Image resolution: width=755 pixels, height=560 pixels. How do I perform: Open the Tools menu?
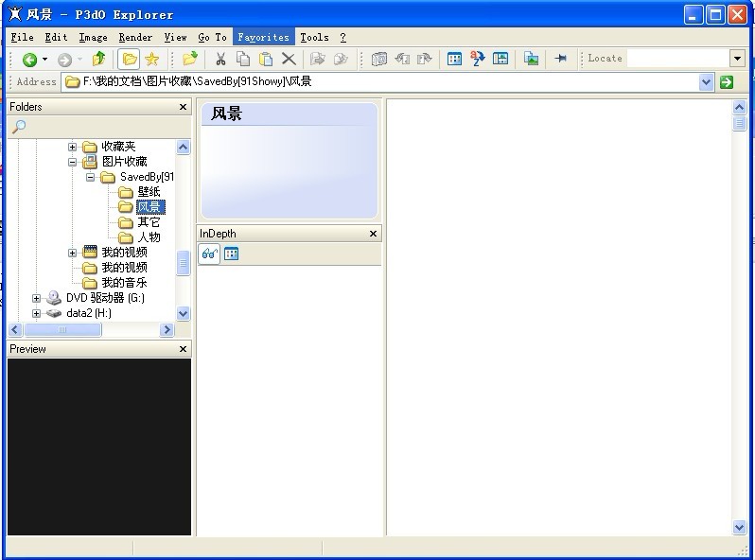click(x=314, y=37)
